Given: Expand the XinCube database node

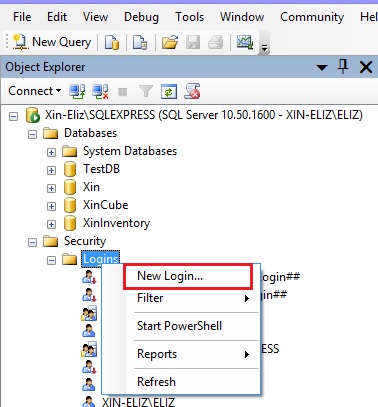Looking at the screenshot, I should [x=51, y=206].
